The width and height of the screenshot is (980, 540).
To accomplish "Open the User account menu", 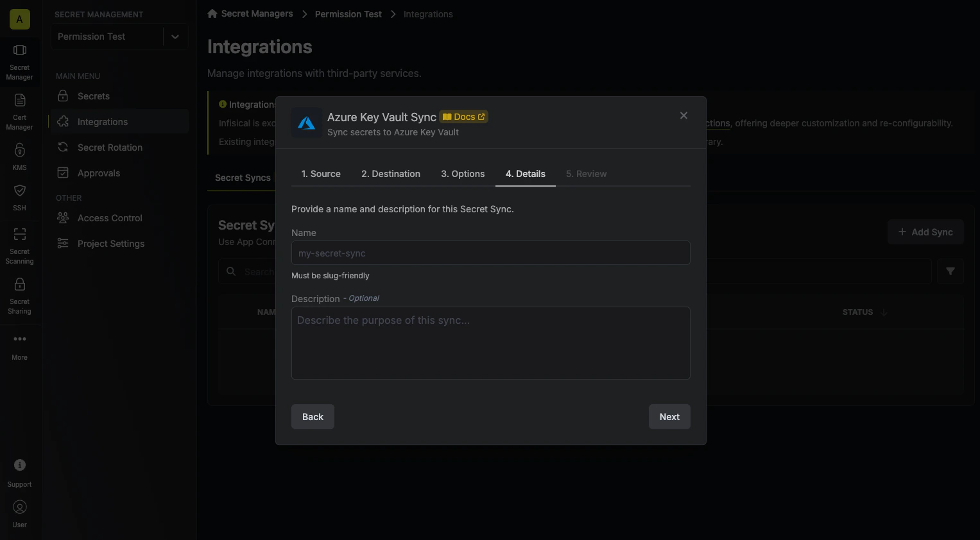I will [x=19, y=514].
